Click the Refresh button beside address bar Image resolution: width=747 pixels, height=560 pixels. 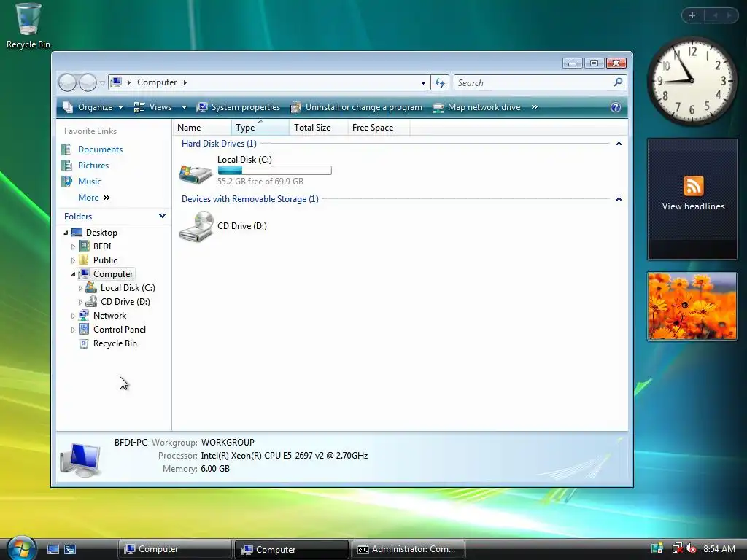(x=440, y=83)
